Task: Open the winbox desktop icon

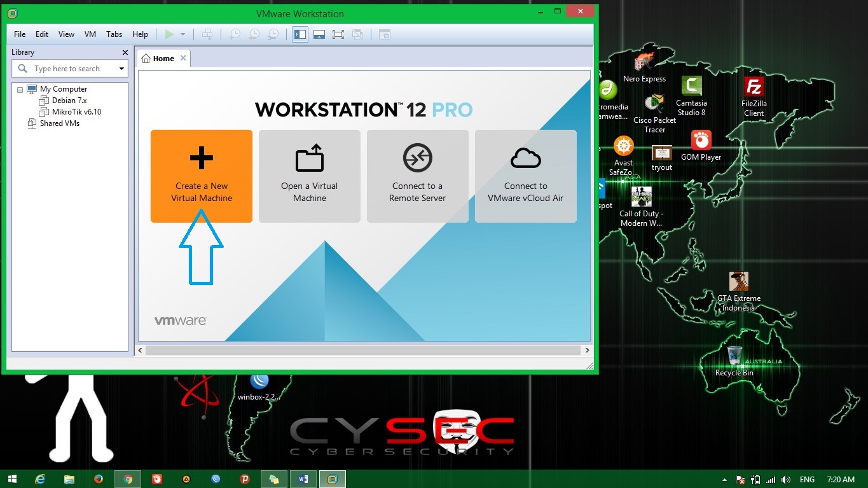Action: coord(259,387)
